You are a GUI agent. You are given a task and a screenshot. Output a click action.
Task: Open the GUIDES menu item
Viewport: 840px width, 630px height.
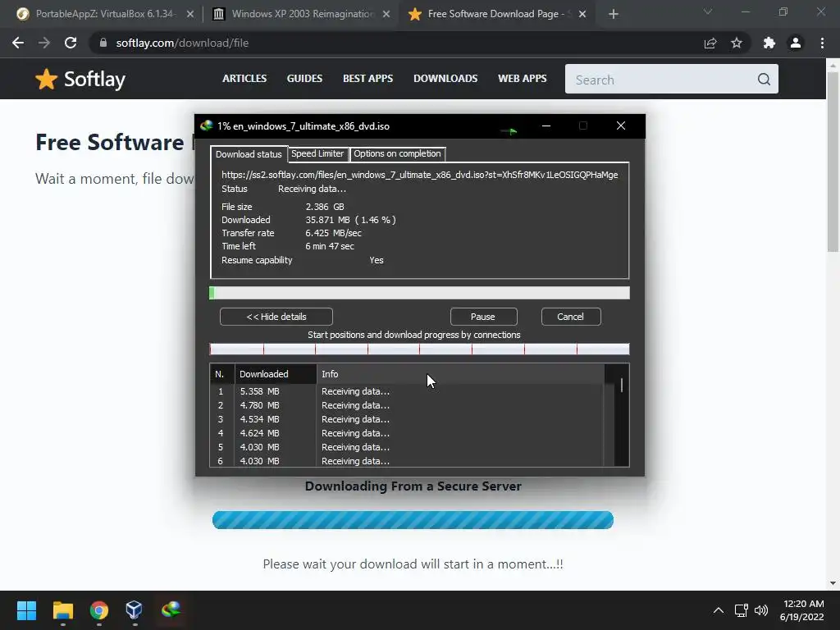(x=304, y=78)
